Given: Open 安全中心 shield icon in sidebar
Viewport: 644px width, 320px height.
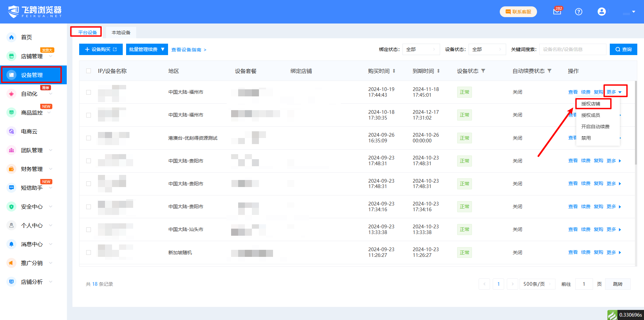Looking at the screenshot, I should (x=12, y=207).
